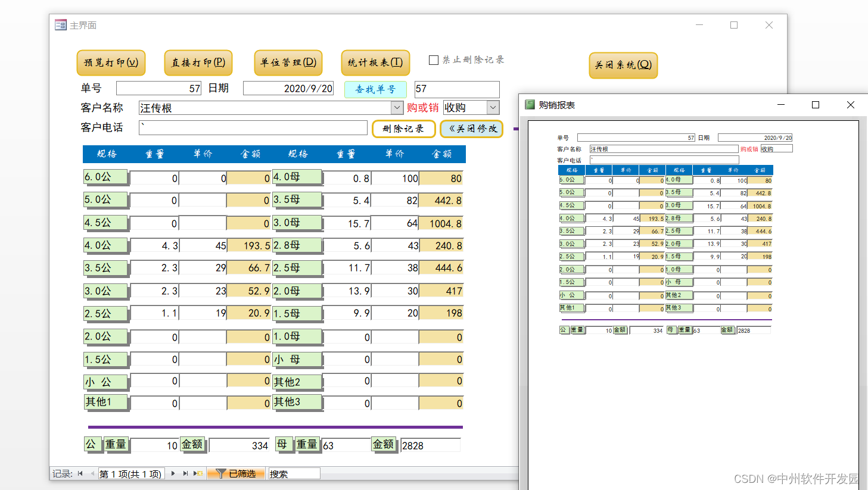Click the 4.0公 unit price cell 45

pyautogui.click(x=203, y=245)
